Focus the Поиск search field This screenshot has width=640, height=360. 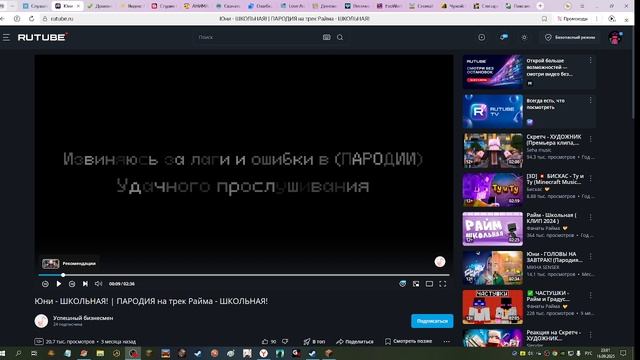point(259,37)
